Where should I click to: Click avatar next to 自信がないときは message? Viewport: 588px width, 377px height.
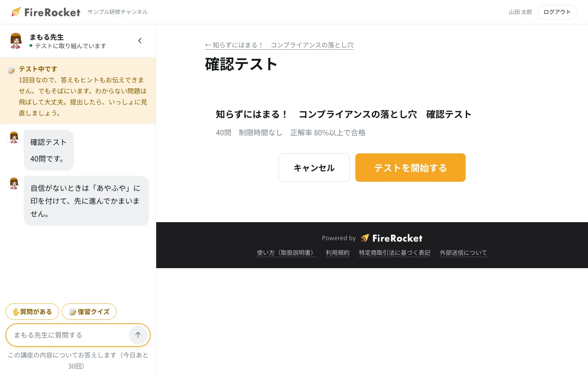[x=14, y=184]
